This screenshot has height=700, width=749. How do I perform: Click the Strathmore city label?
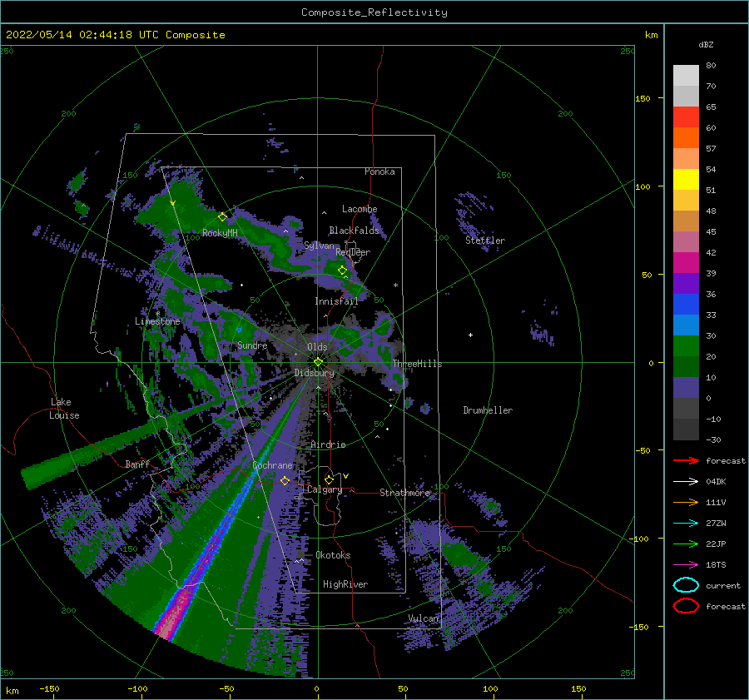[x=404, y=493]
